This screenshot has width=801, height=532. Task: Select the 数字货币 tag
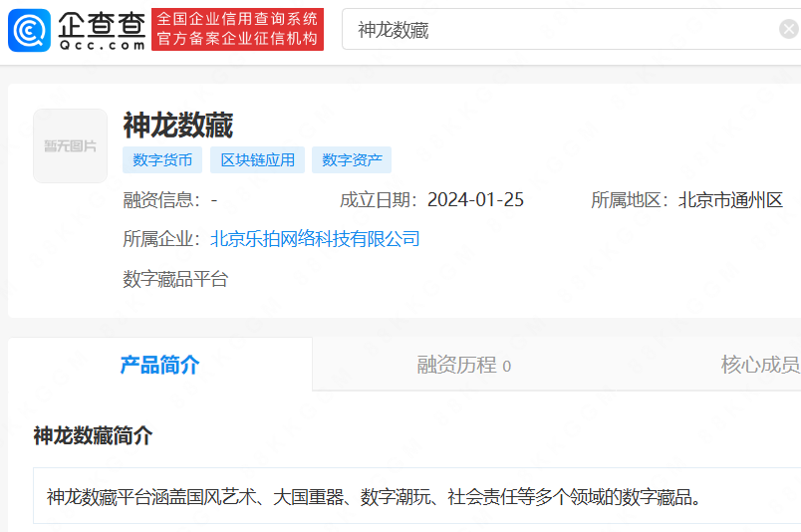click(162, 160)
